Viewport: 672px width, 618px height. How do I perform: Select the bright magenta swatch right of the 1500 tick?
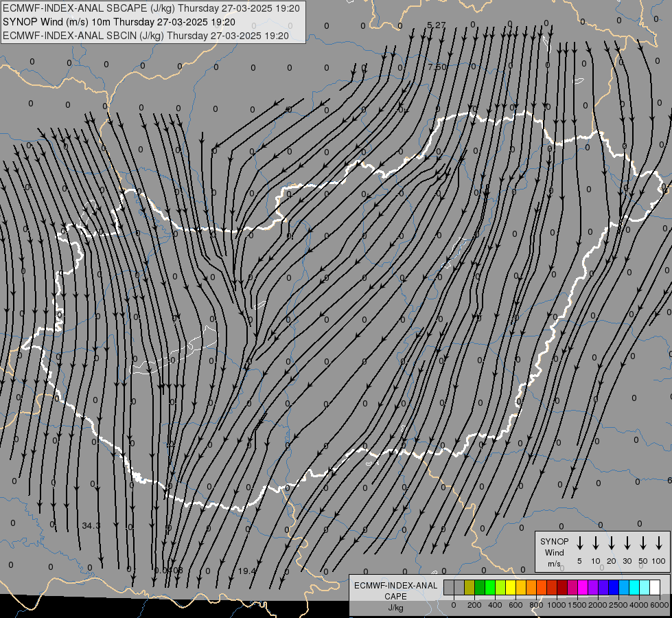click(583, 587)
